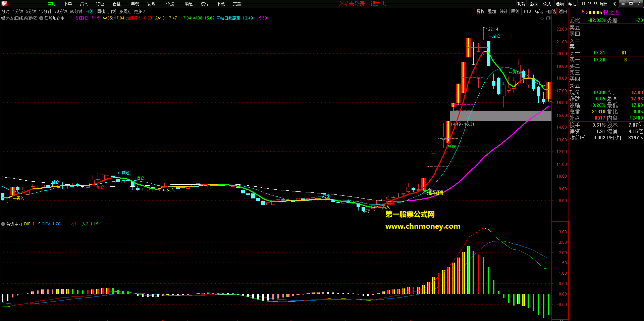Click the 标记 mark button
644x321 pixels.
coord(539,11)
